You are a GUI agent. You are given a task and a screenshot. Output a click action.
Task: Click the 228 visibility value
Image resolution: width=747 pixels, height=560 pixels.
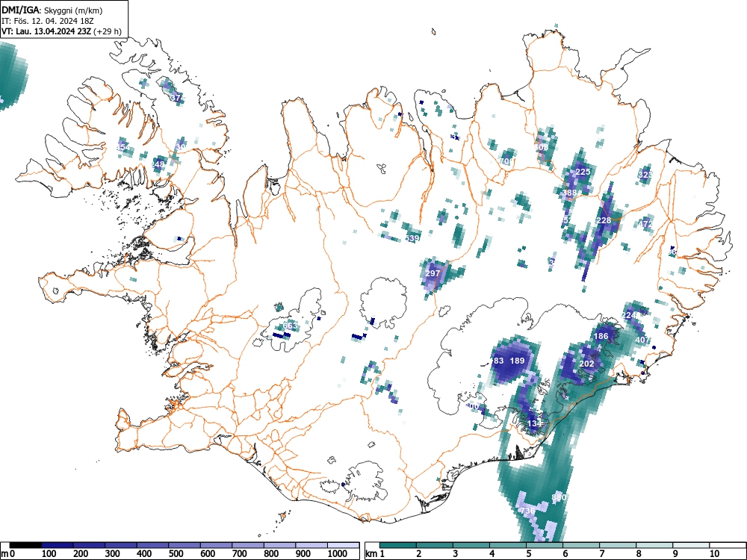[604, 220]
